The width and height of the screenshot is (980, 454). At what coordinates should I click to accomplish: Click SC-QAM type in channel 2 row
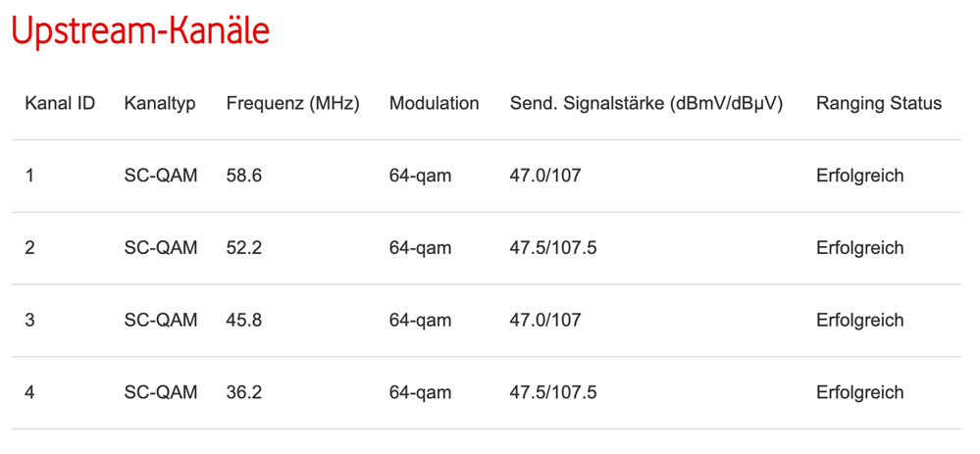tap(161, 248)
